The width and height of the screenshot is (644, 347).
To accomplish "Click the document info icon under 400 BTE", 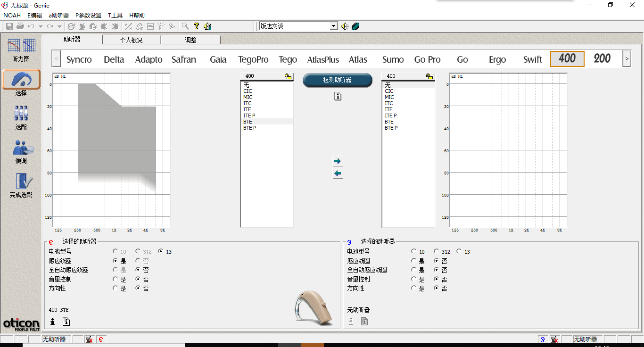I will [x=66, y=322].
